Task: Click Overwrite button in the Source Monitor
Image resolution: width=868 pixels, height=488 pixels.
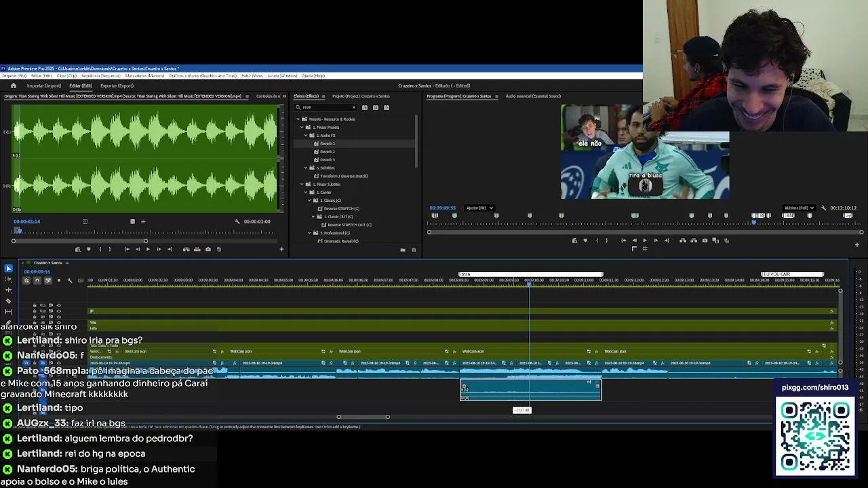Action: click(x=197, y=249)
